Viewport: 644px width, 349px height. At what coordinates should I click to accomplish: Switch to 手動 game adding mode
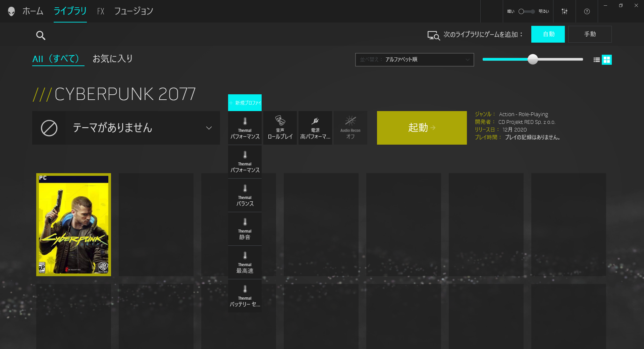coord(590,34)
